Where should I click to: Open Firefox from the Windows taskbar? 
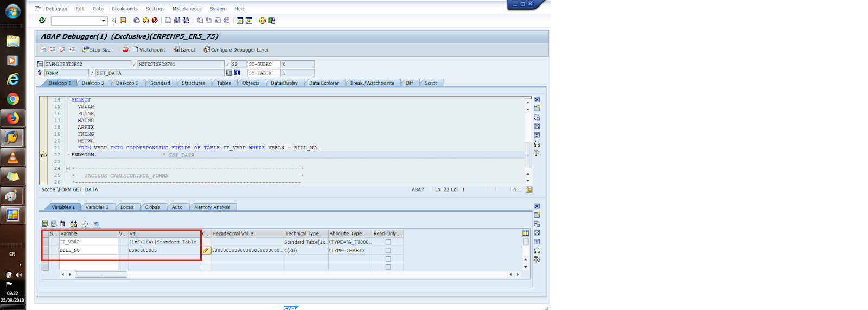pos(12,118)
